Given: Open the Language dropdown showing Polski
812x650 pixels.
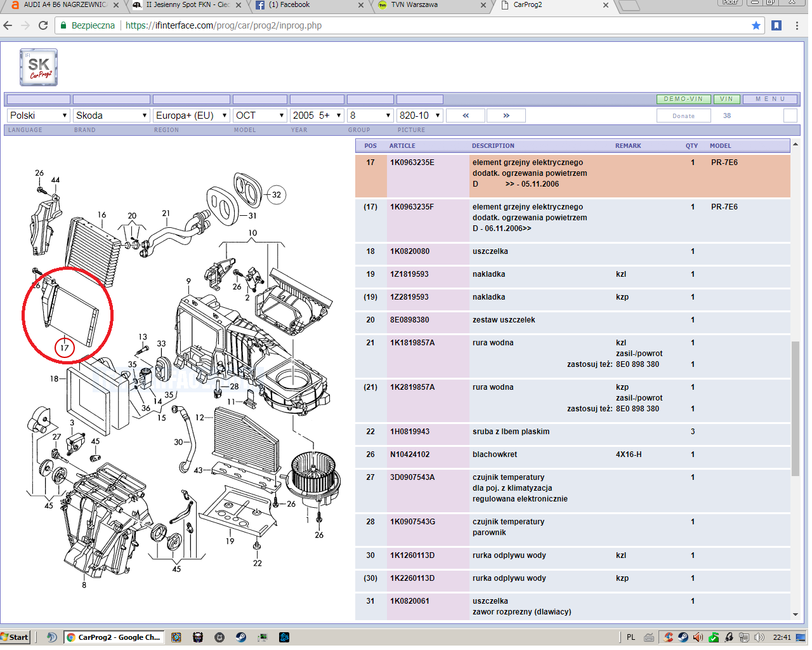Looking at the screenshot, I should [x=38, y=116].
